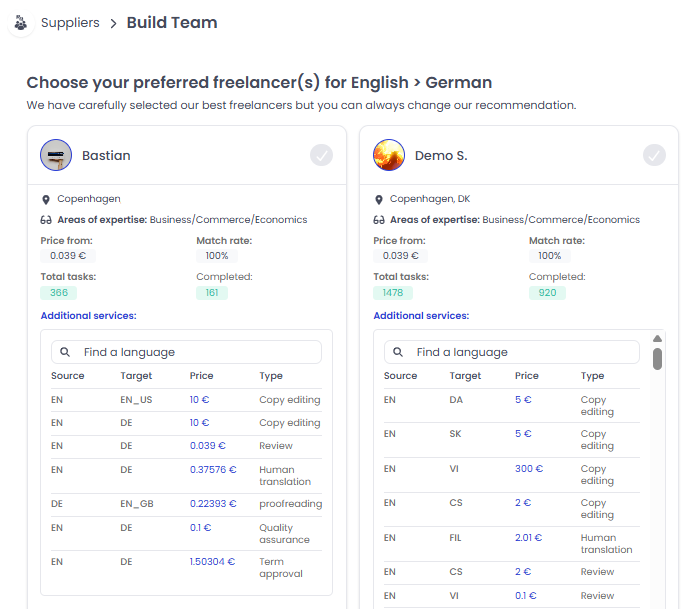Click the Build Team breadcrumb title

[x=172, y=23]
